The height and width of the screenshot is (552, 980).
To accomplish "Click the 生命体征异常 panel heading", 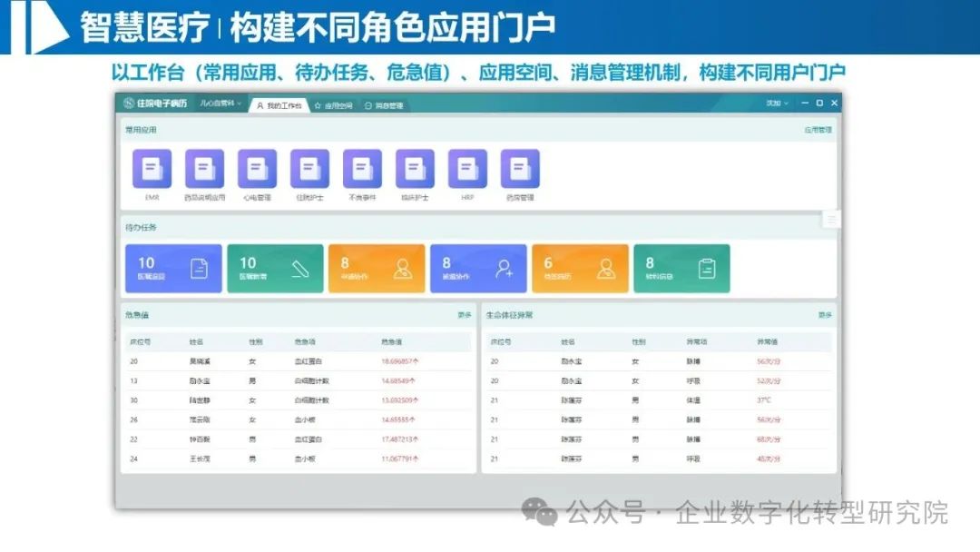I will tap(509, 315).
